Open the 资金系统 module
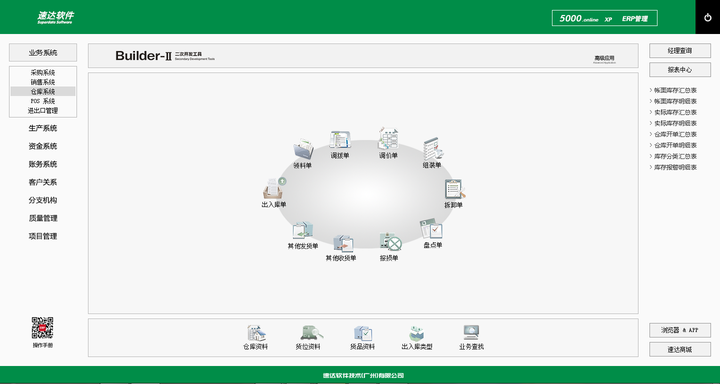 (43, 146)
